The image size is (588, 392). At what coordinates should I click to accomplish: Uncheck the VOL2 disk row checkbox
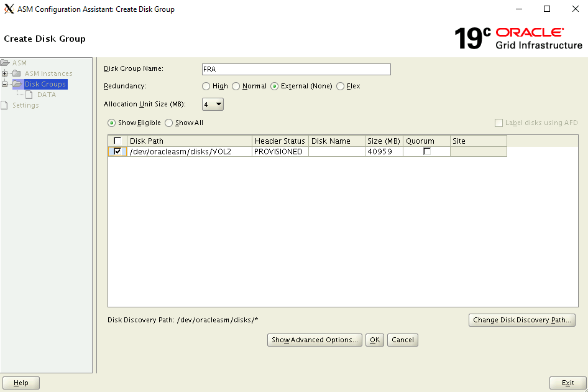click(x=117, y=151)
